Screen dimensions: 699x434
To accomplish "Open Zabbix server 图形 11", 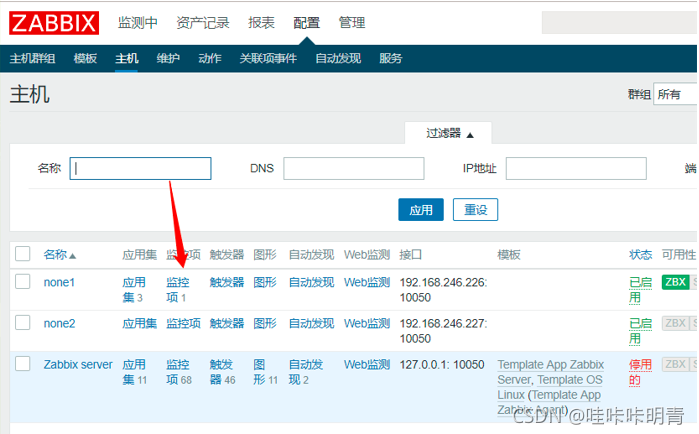I will point(265,372).
